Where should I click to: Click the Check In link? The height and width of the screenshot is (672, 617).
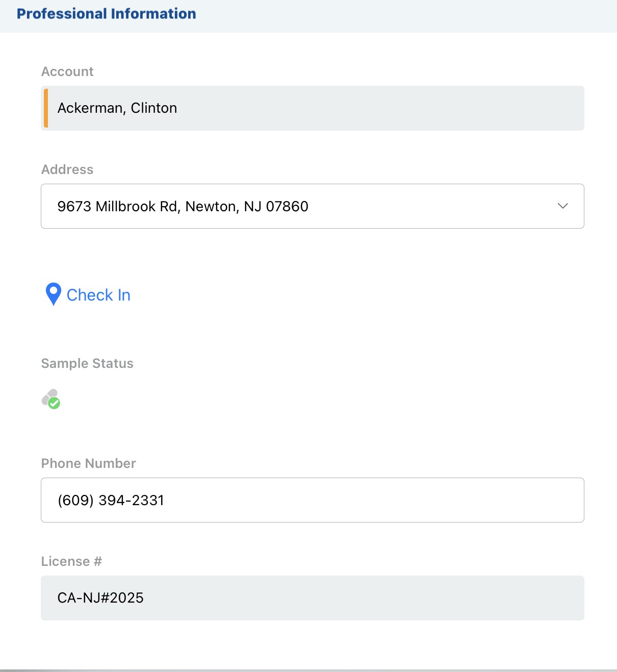tap(98, 295)
